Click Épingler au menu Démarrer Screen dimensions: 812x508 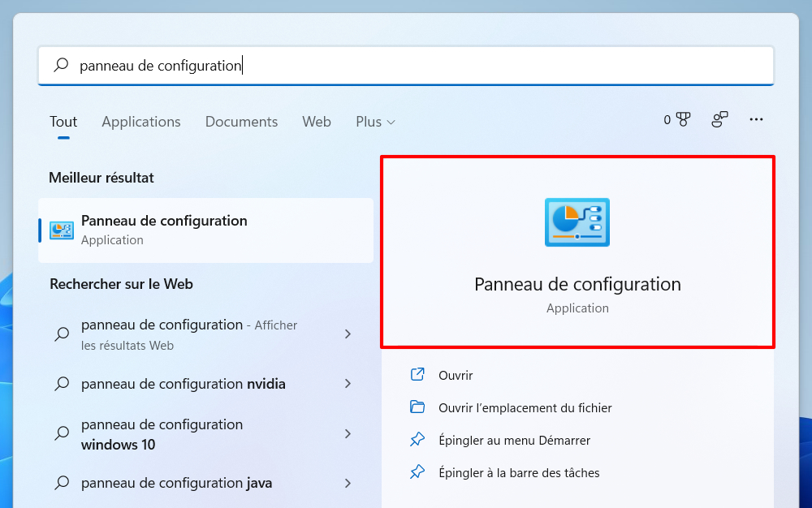[514, 440]
